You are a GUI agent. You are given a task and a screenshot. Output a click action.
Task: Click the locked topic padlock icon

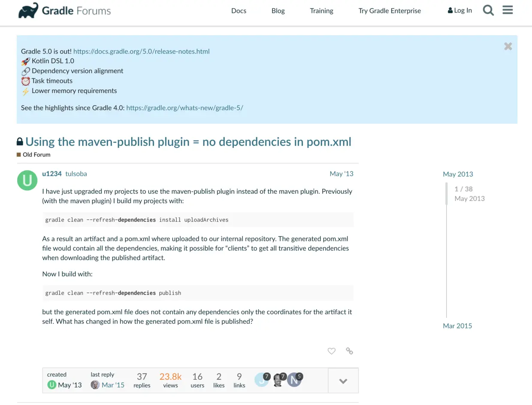coord(20,141)
